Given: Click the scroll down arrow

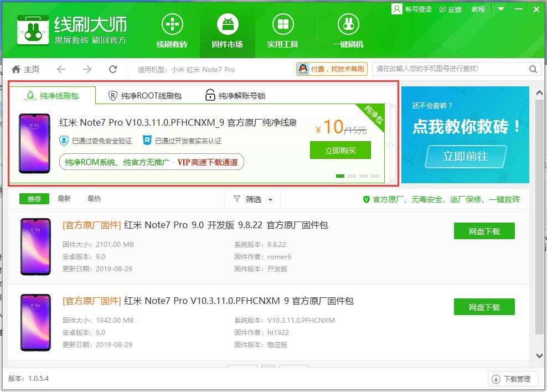Looking at the screenshot, I should 539,355.
